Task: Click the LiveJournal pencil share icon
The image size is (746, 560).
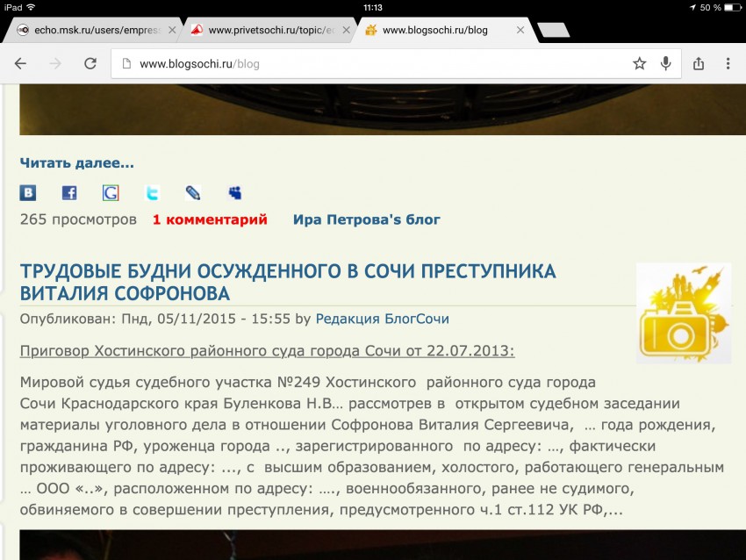Action: tap(193, 193)
